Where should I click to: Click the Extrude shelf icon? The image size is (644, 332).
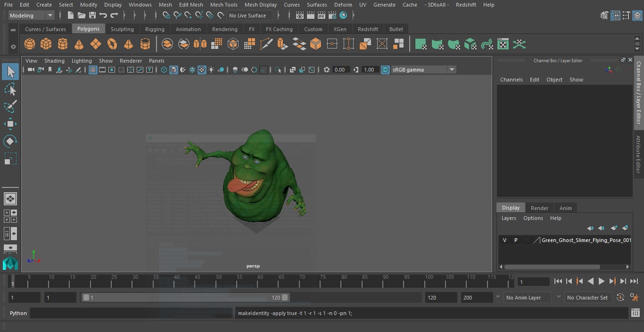coord(282,44)
